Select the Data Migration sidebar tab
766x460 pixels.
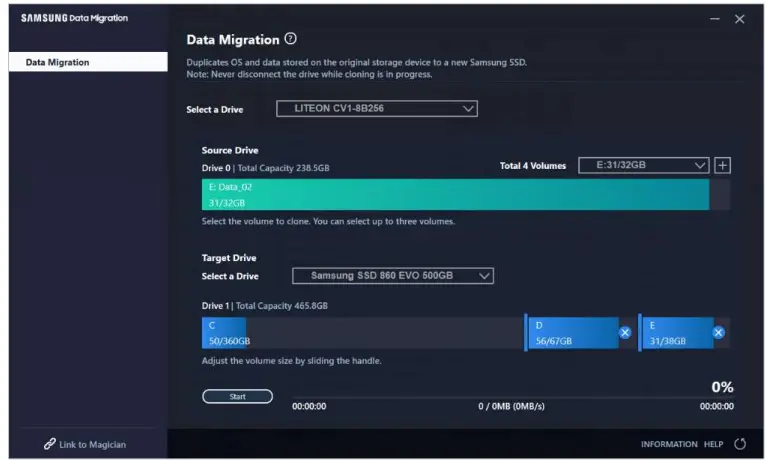coord(88,62)
